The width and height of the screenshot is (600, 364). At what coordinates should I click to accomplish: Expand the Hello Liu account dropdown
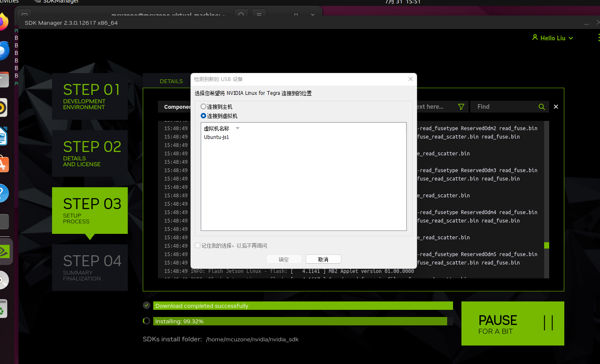click(x=571, y=38)
